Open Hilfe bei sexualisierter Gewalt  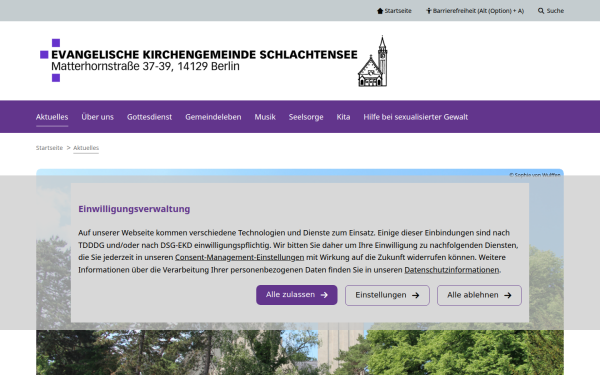416,117
